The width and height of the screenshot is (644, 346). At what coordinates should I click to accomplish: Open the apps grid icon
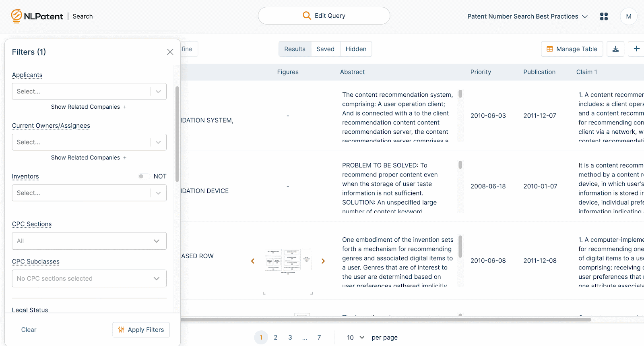[x=604, y=17]
